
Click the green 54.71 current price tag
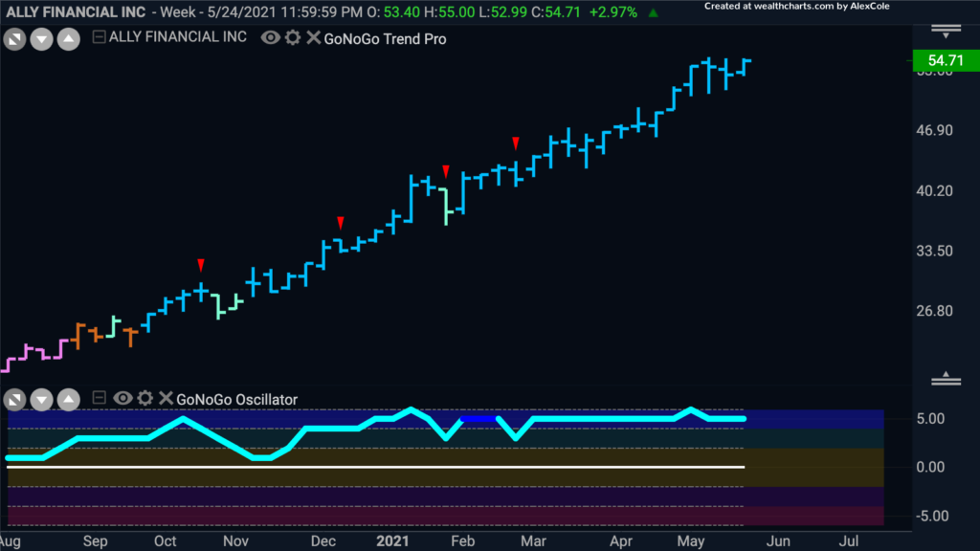pyautogui.click(x=946, y=60)
